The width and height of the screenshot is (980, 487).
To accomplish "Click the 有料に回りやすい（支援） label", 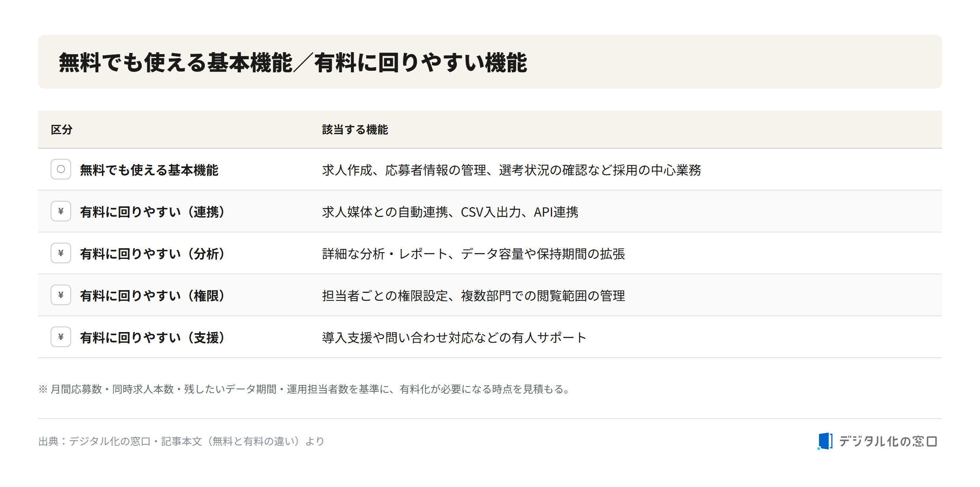I will tap(152, 338).
